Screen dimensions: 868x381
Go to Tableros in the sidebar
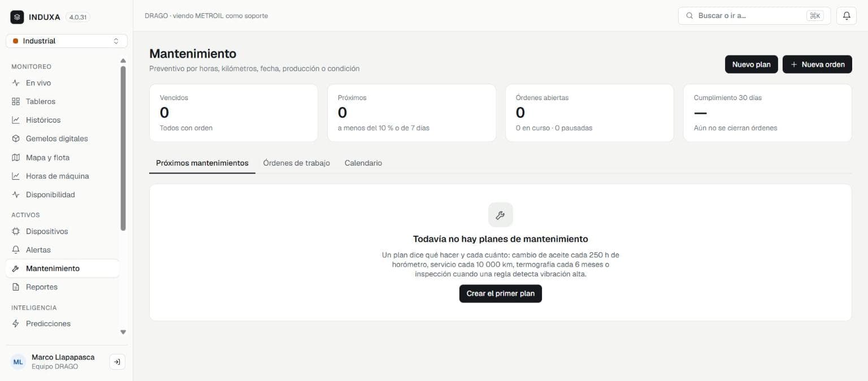point(63,102)
